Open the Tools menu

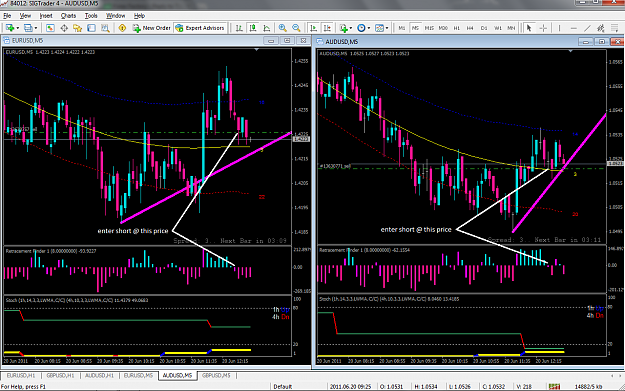tap(91, 16)
